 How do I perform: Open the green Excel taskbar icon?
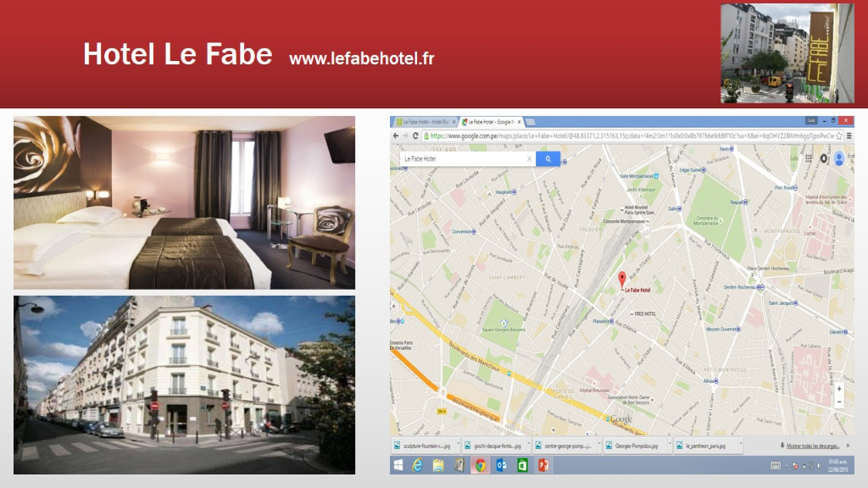522,466
